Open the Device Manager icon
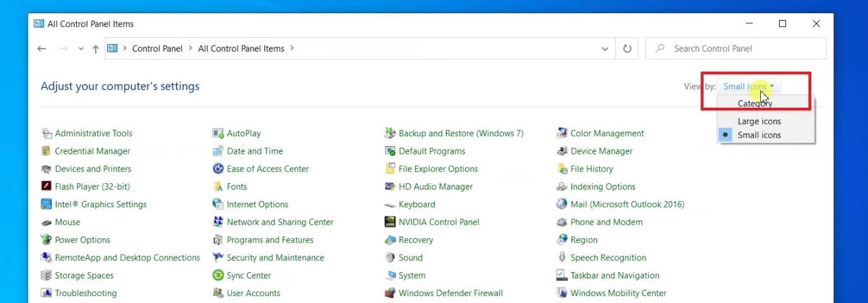 tap(562, 151)
